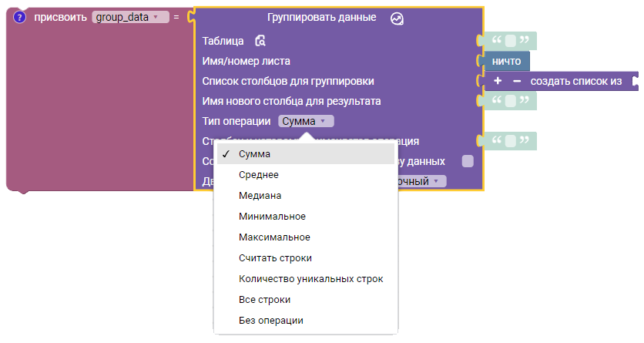The height and width of the screenshot is (343, 644).
Task: Pick Максимальное from the menu
Action: pos(306,237)
